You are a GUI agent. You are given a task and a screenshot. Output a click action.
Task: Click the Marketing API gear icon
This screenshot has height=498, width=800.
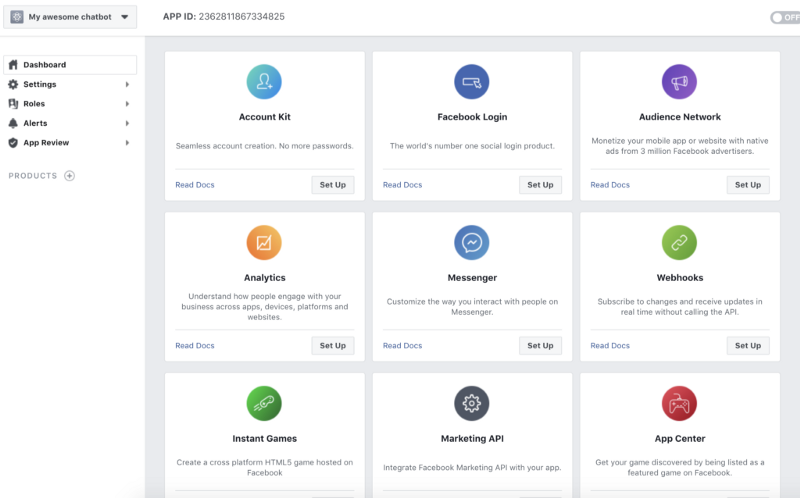click(472, 403)
